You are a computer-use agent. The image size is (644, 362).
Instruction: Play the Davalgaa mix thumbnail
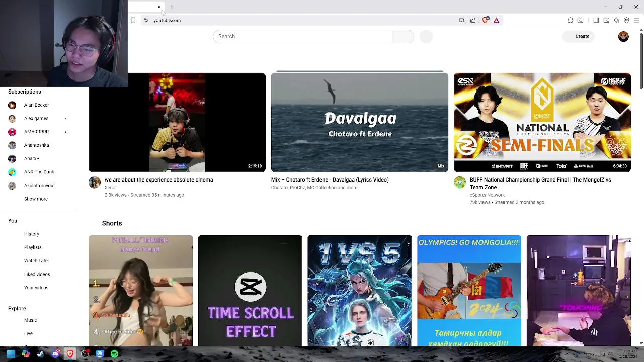click(360, 122)
